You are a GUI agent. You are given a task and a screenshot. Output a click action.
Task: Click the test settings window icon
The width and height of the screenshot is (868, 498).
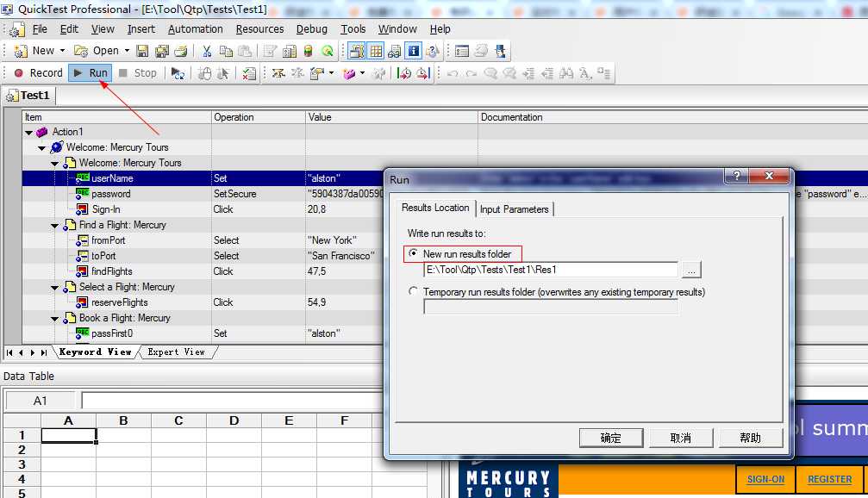point(462,51)
